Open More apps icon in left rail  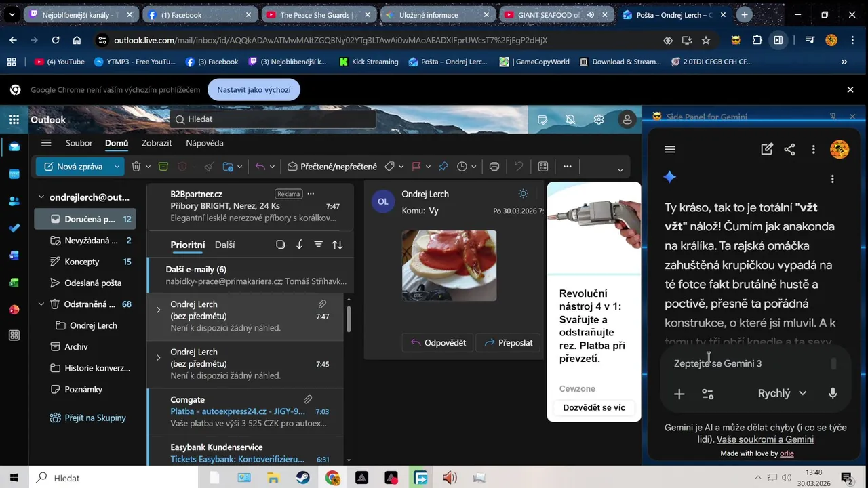[x=14, y=335]
